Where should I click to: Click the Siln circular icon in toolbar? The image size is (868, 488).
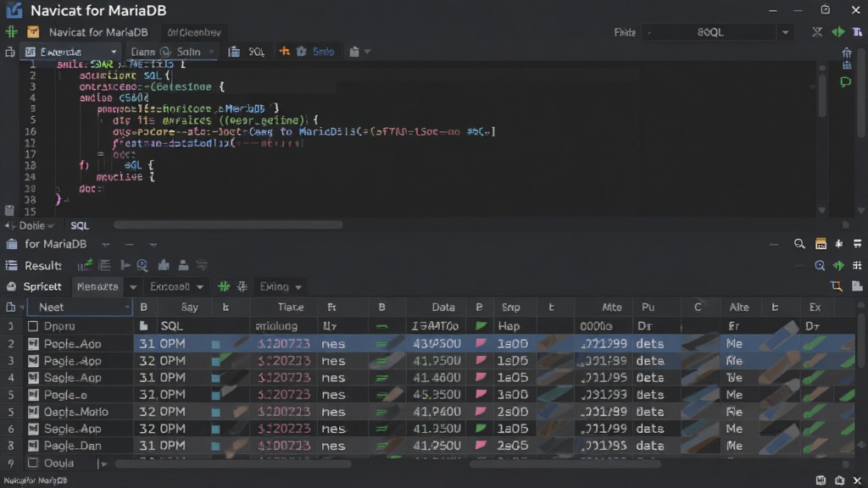coord(165,52)
